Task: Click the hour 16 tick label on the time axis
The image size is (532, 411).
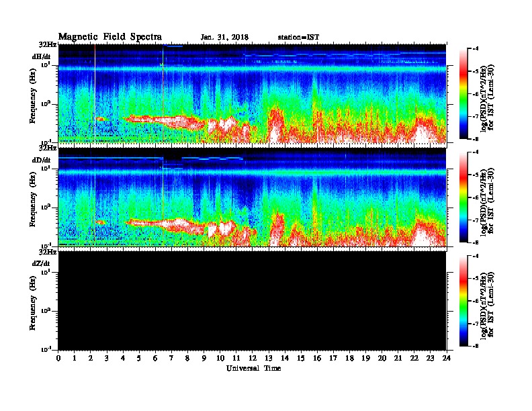Action: point(317,358)
